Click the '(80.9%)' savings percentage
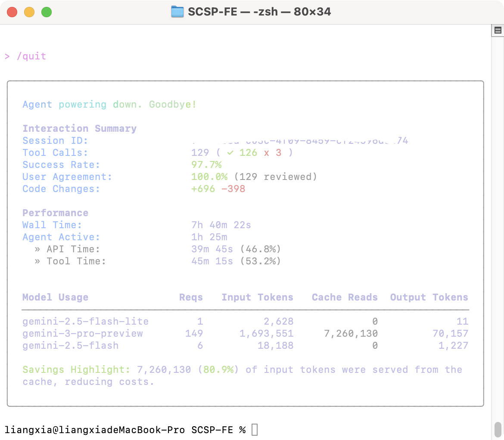Viewport: 504px width, 440px height. (218, 370)
